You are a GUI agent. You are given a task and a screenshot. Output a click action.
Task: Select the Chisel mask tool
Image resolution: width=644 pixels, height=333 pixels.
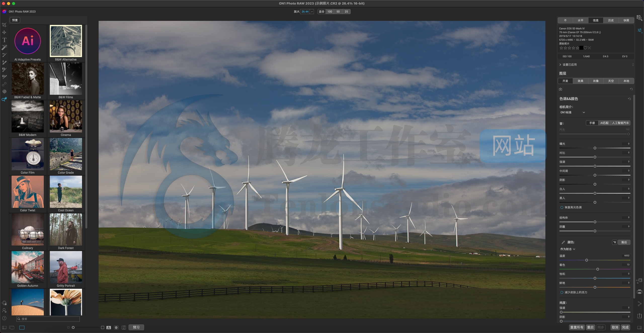[4, 77]
